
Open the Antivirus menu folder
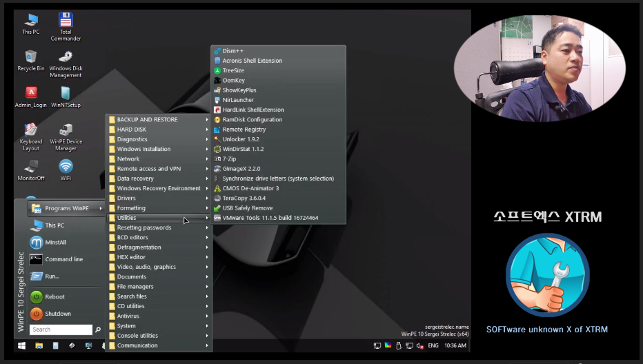tap(159, 316)
